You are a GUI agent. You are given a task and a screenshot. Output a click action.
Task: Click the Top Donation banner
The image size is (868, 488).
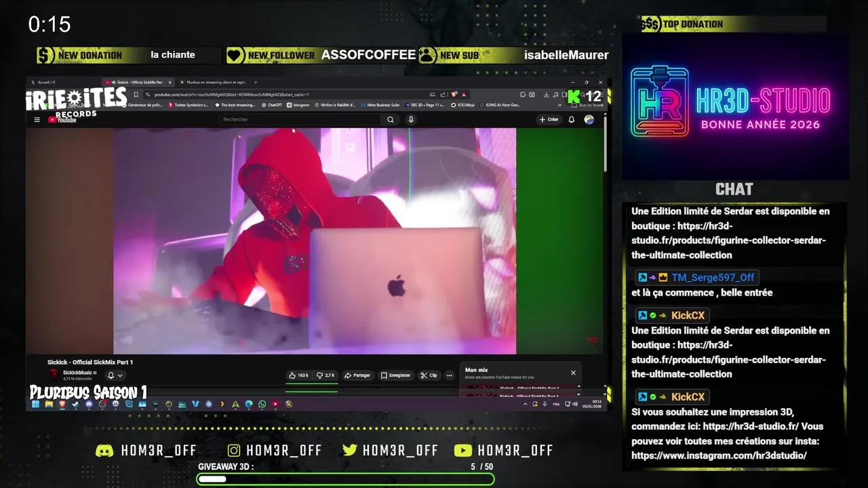pos(734,24)
